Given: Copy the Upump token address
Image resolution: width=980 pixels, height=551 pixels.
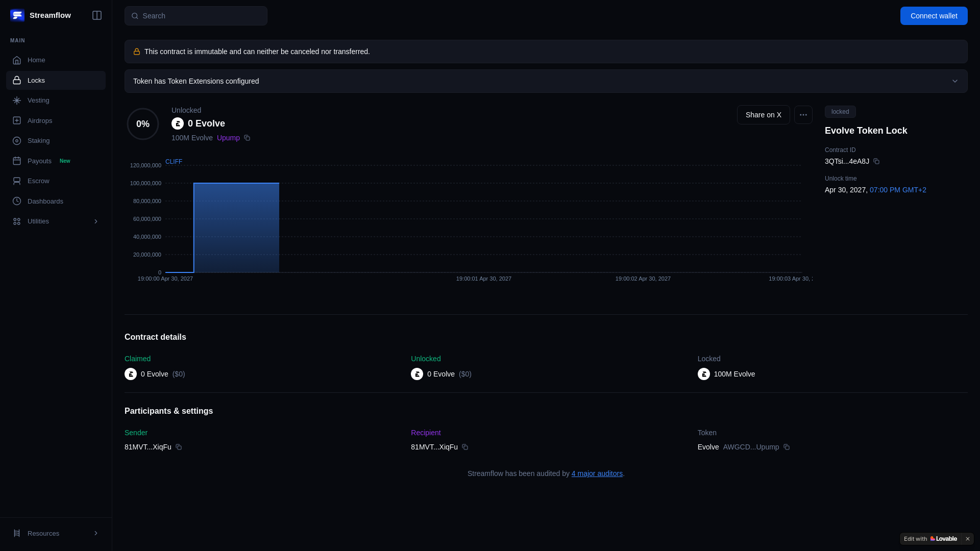Looking at the screenshot, I should 247,138.
